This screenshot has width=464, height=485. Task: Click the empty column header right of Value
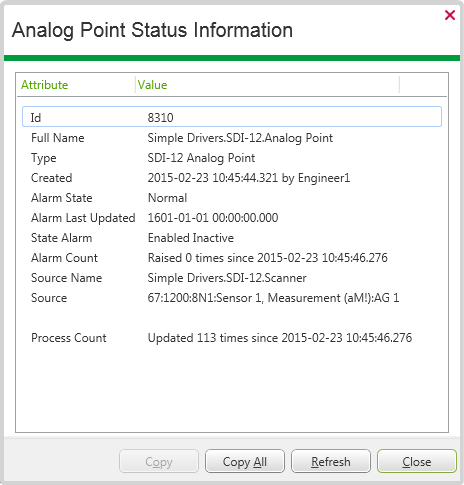pyautogui.click(x=423, y=85)
